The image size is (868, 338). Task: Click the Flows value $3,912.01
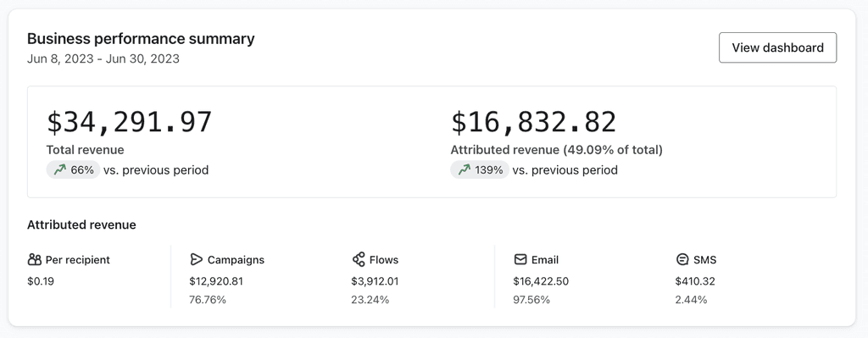point(375,281)
